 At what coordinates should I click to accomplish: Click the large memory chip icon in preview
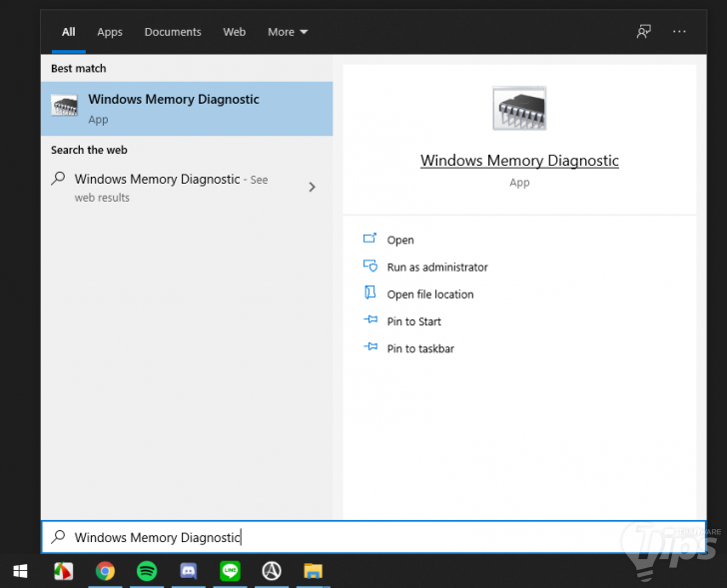point(519,109)
